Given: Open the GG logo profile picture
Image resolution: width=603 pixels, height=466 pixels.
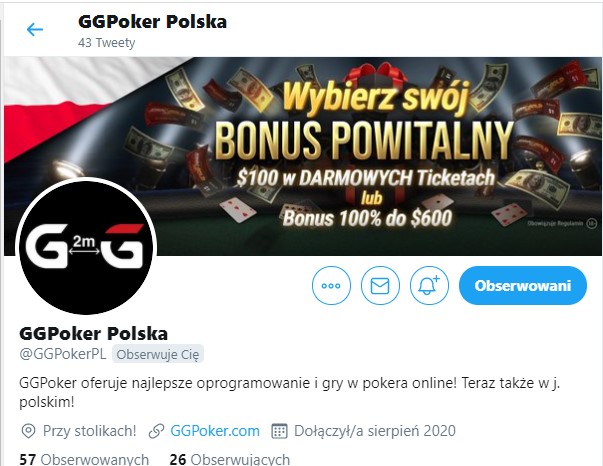Looking at the screenshot, I should click(x=86, y=247).
